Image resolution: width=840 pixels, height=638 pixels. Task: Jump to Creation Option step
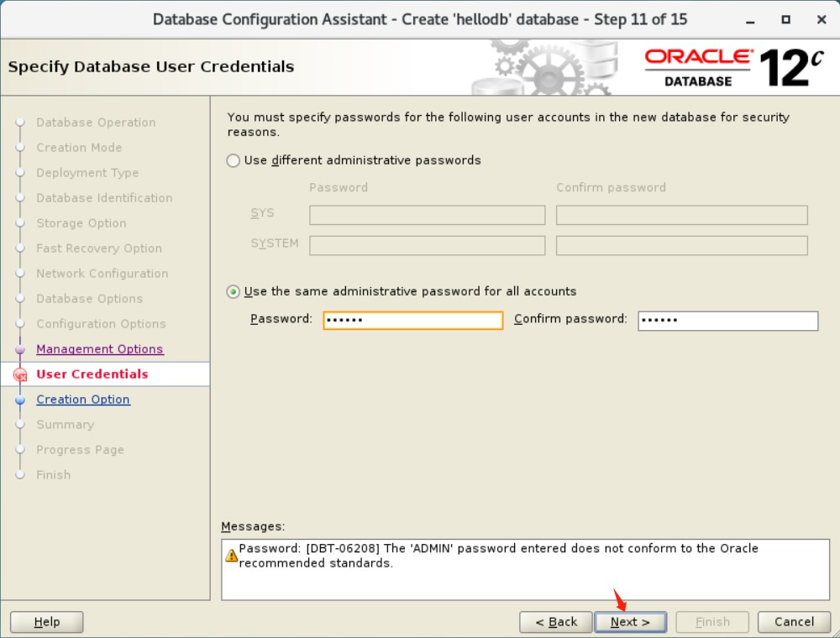point(83,400)
